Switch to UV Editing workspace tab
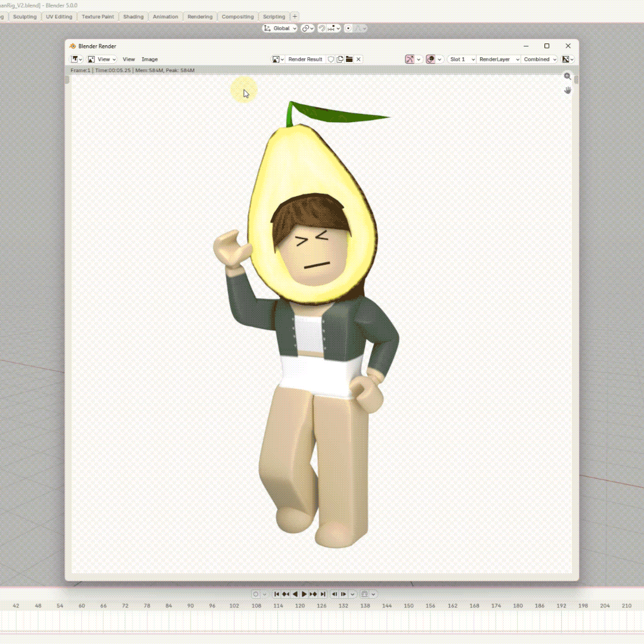Screen dimensions: 644x644 58,17
